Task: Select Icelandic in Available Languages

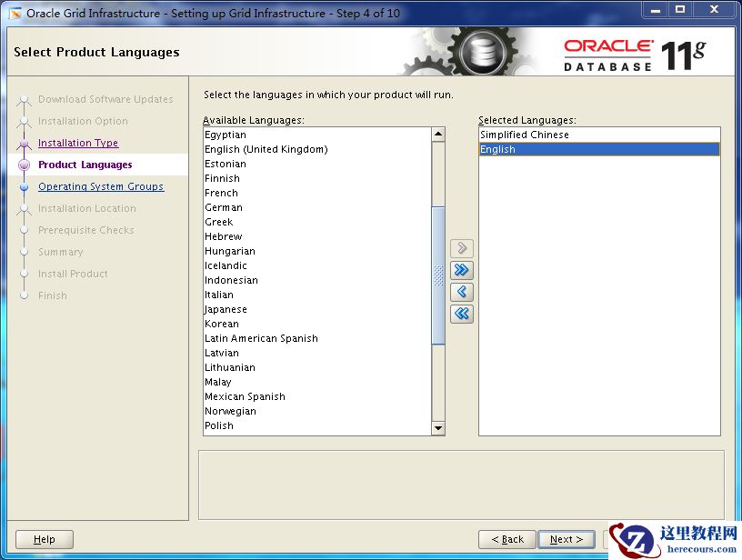Action: click(x=317, y=265)
